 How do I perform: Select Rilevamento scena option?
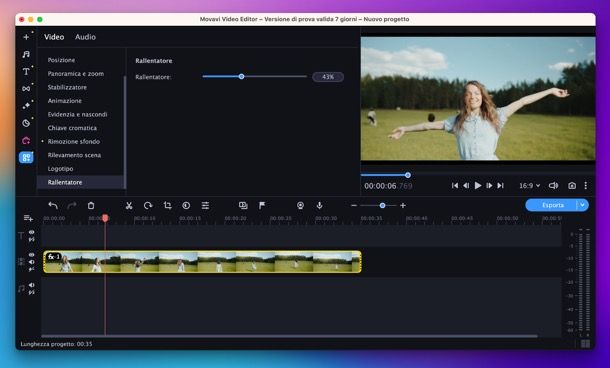pyautogui.click(x=74, y=155)
